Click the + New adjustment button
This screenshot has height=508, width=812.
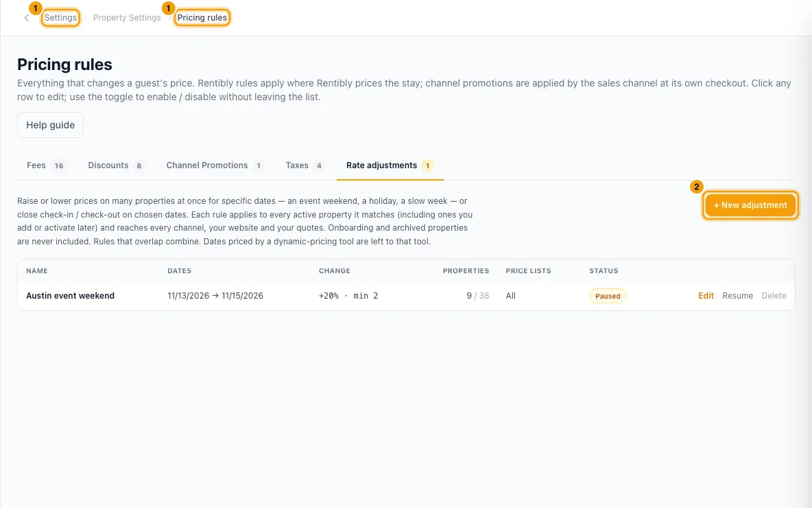pos(750,205)
